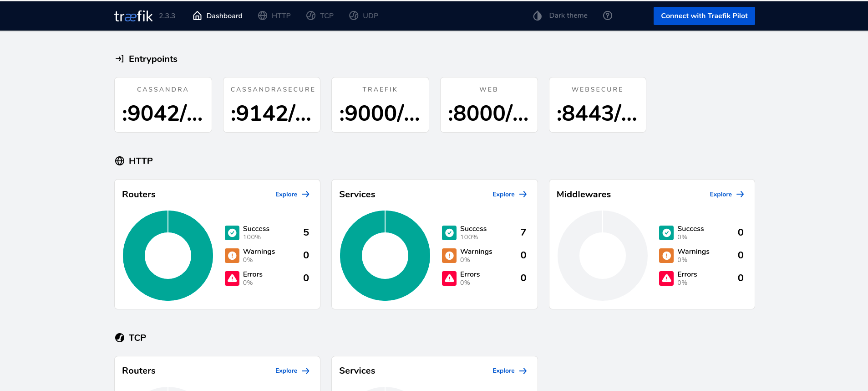Click TCP Routers Explore arrow icon
Image resolution: width=868 pixels, height=391 pixels.
point(306,371)
